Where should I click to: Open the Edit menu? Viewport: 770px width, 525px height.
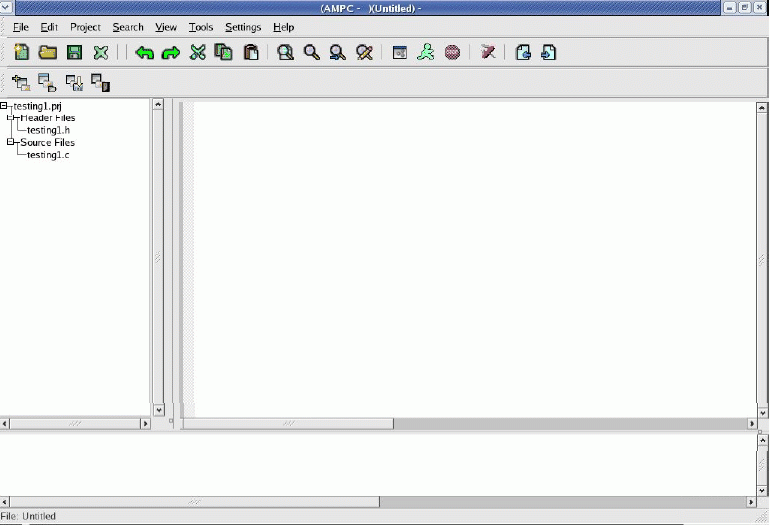click(x=49, y=27)
